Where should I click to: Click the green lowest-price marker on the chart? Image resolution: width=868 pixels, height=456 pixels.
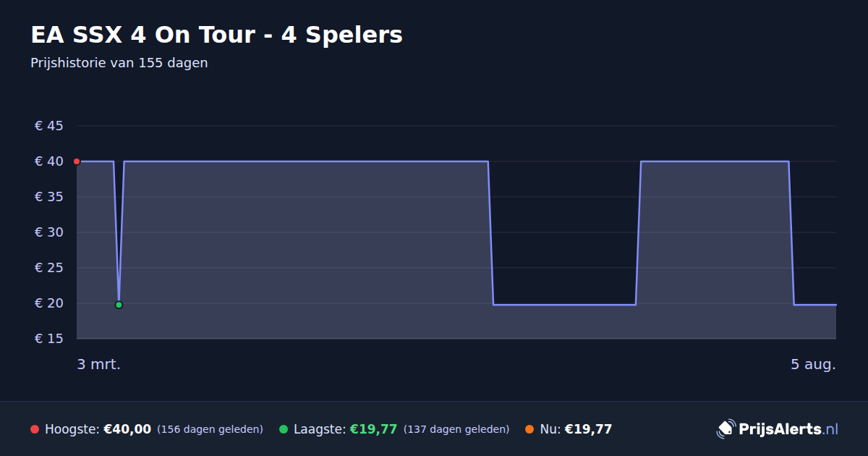pos(119,305)
